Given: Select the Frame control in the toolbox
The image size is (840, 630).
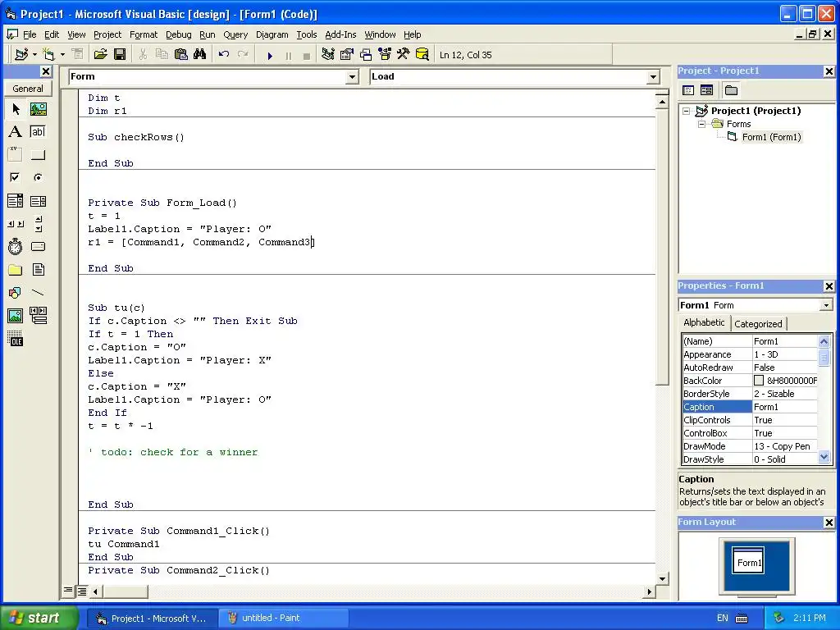Looking at the screenshot, I should tap(16, 155).
